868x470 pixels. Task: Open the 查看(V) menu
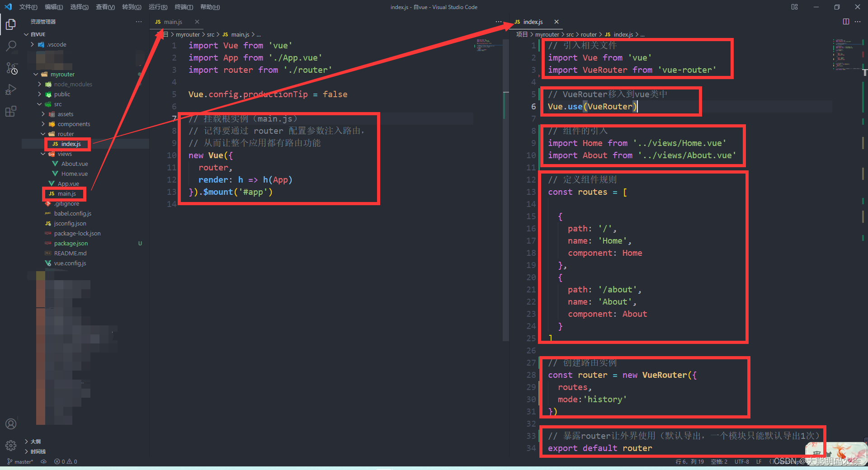click(105, 7)
